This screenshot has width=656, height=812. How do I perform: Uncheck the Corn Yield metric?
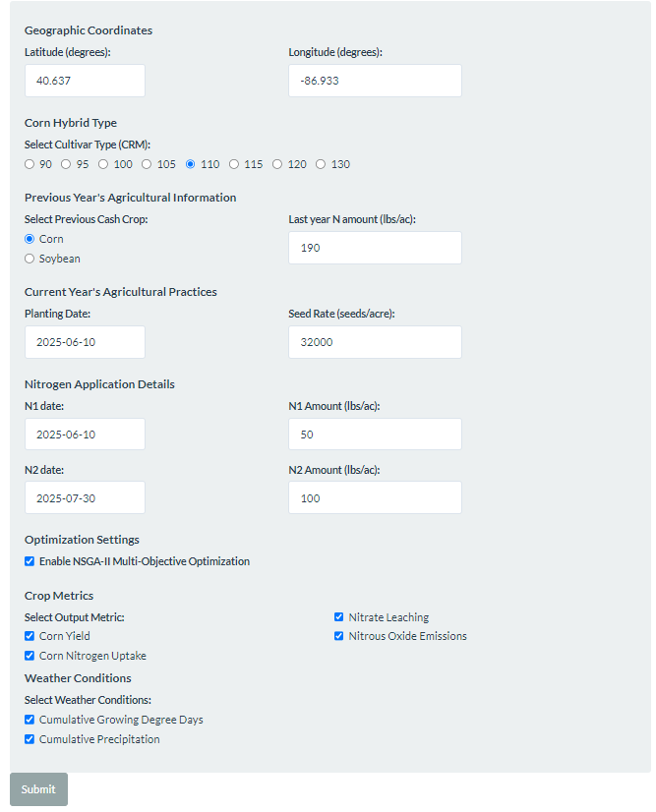tap(30, 636)
